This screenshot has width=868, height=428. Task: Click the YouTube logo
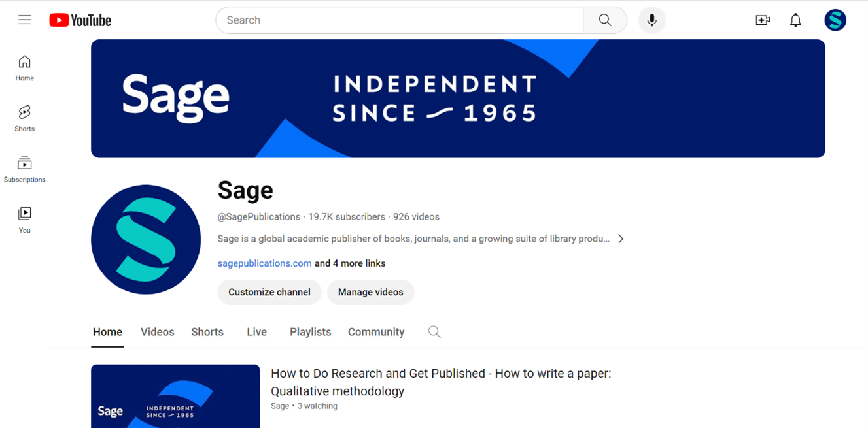80,20
